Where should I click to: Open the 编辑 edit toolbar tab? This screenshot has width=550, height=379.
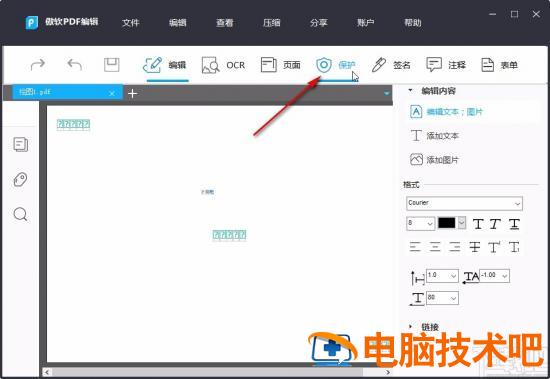[x=165, y=65]
